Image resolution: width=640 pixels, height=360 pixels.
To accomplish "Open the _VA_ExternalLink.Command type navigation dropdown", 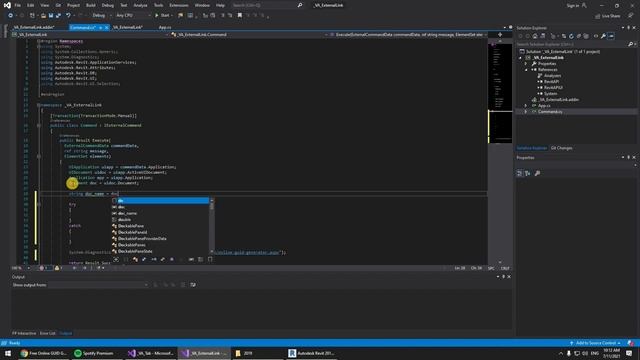I will click(249, 35).
